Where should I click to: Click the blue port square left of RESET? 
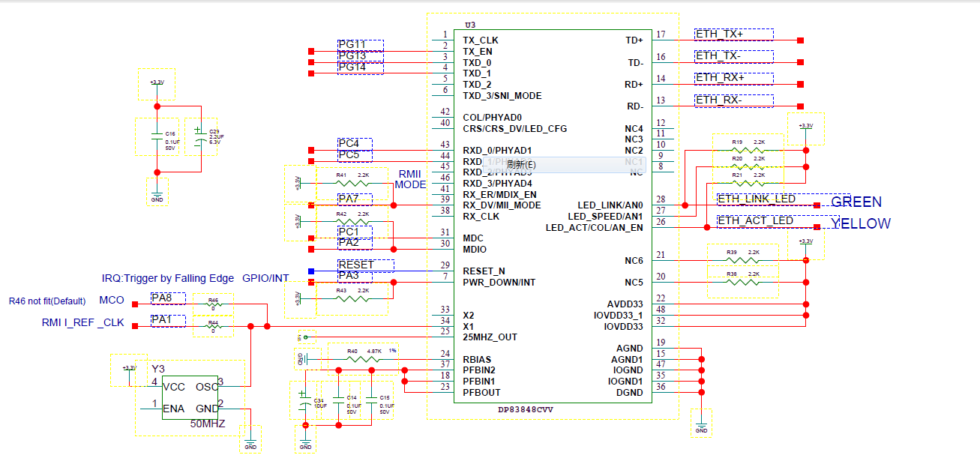(x=311, y=271)
